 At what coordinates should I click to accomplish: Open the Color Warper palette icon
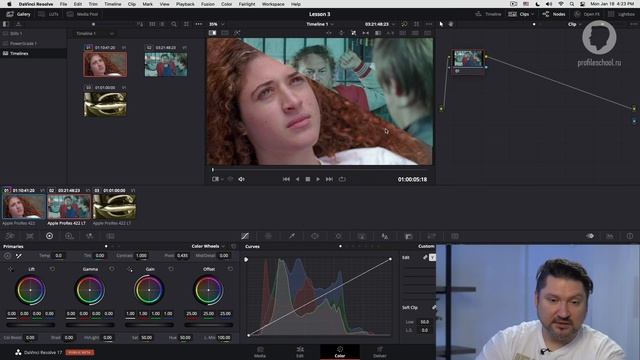(x=268, y=236)
